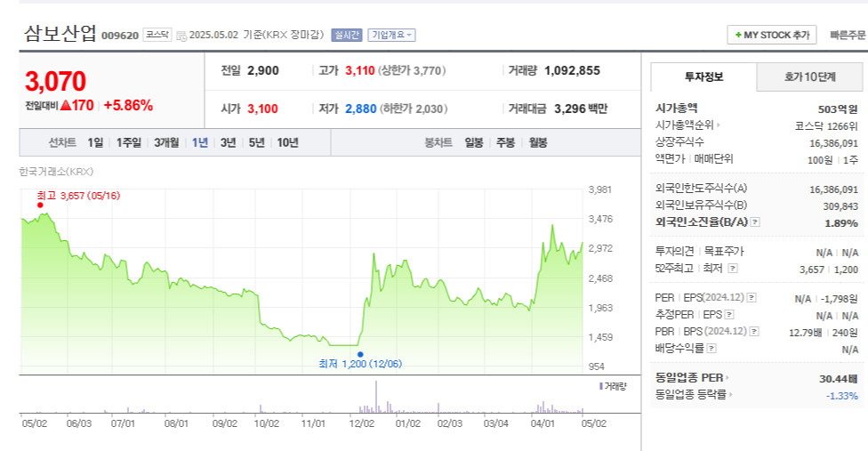Click the 12/02 date label on chart axis
The width and height of the screenshot is (868, 451).
361,423
